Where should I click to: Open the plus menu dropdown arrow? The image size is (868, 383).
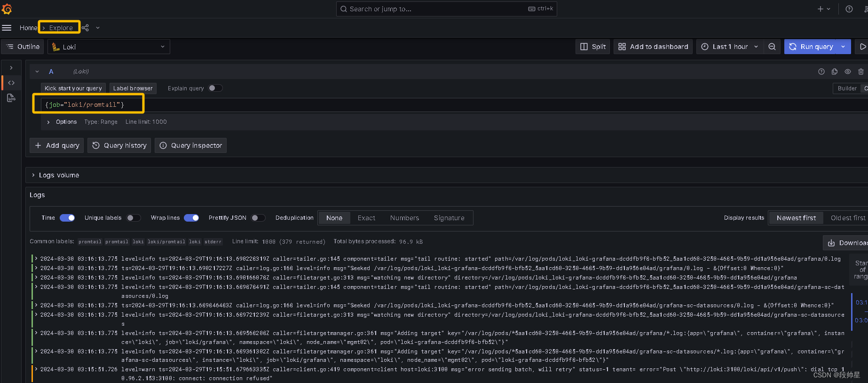(829, 9)
